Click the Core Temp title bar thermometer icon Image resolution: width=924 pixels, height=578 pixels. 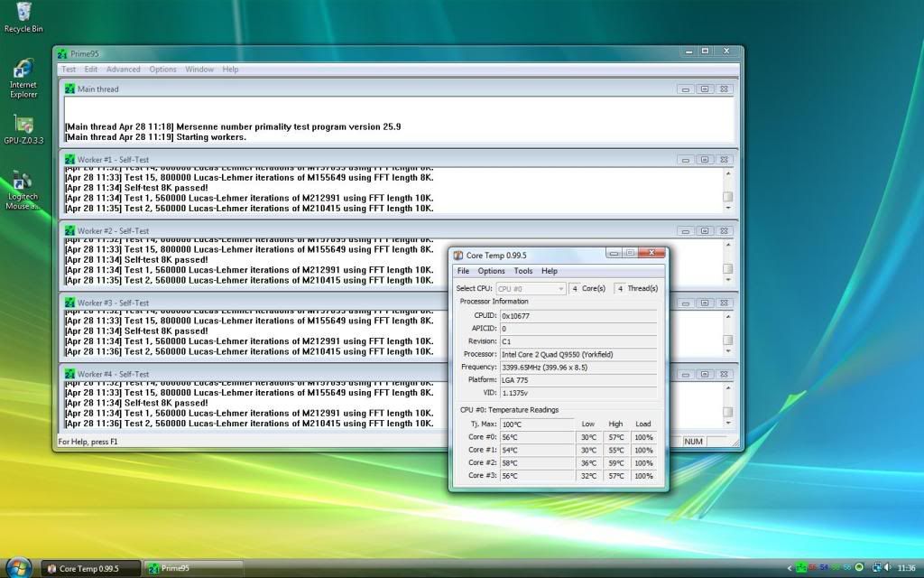pyautogui.click(x=457, y=256)
